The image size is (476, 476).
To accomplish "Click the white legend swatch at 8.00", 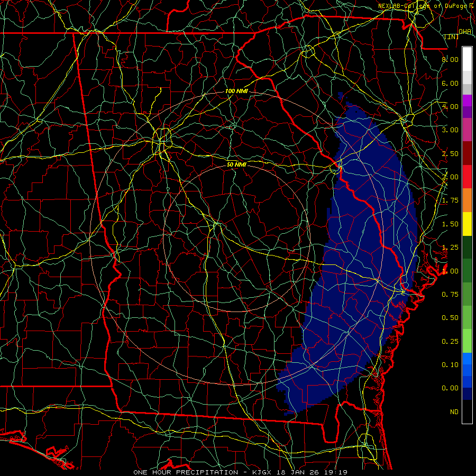I will pyautogui.click(x=467, y=59).
